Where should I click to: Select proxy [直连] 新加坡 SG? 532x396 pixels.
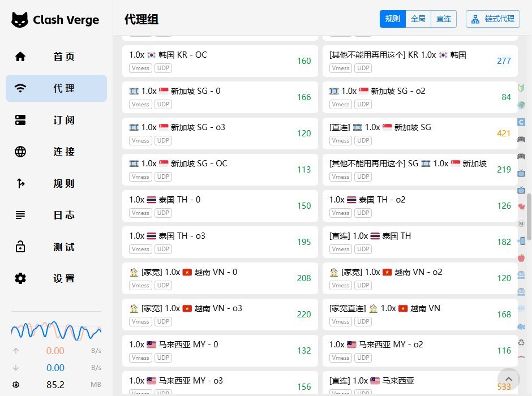point(420,134)
